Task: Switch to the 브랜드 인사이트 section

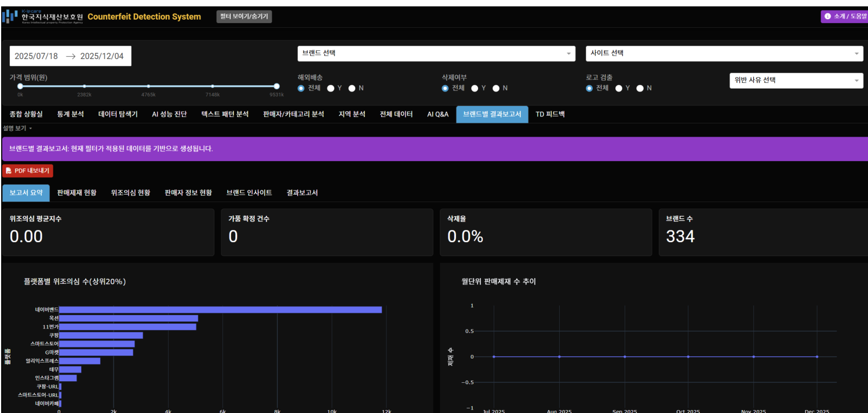Action: [x=249, y=193]
